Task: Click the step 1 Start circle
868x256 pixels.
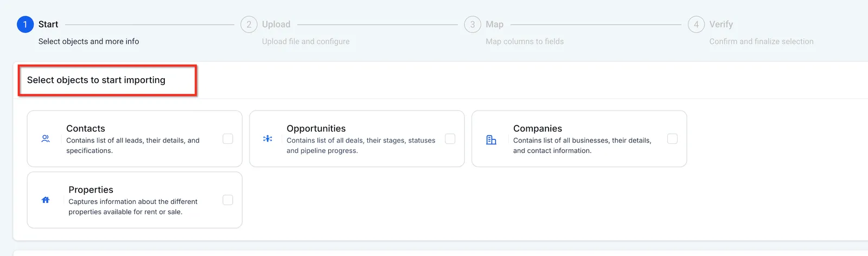Action: click(25, 24)
